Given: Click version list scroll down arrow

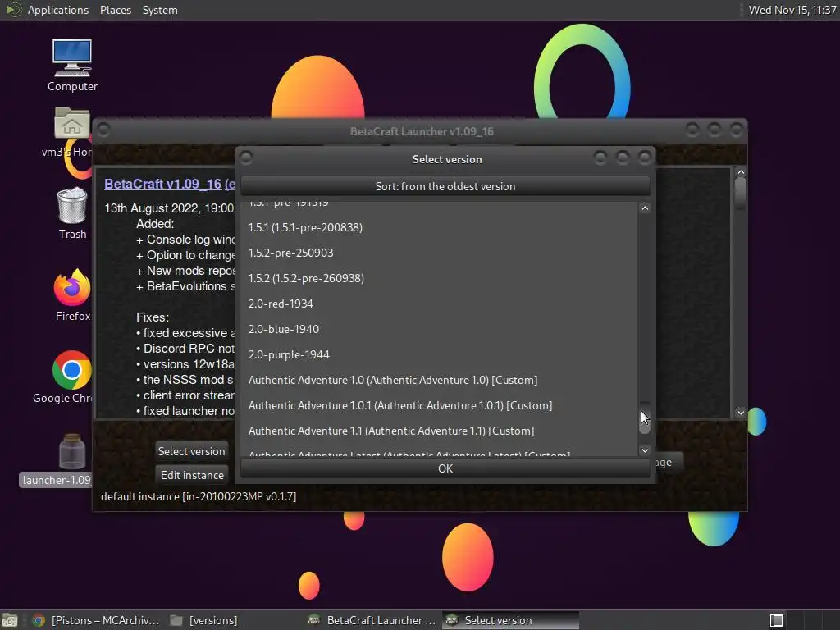Looking at the screenshot, I should point(645,450).
